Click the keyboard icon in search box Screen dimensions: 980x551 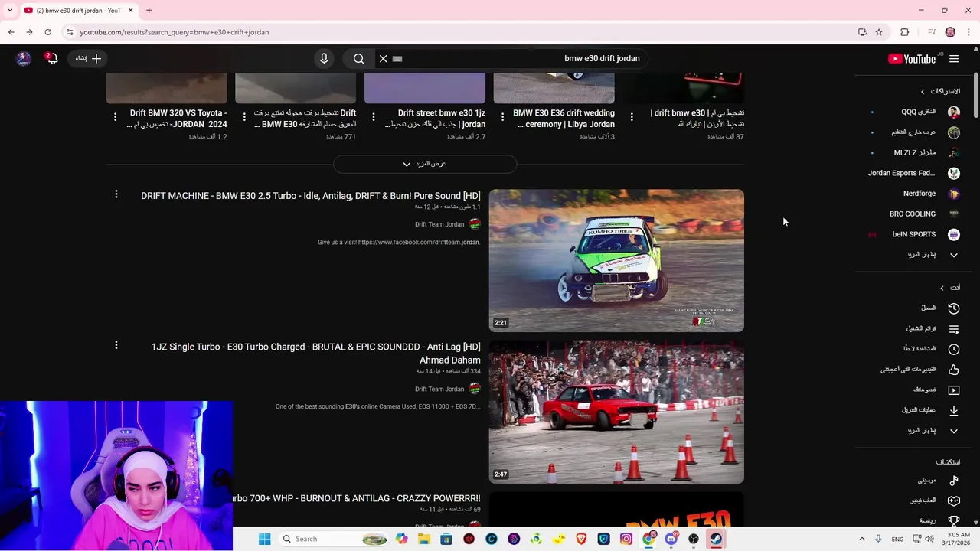(397, 58)
